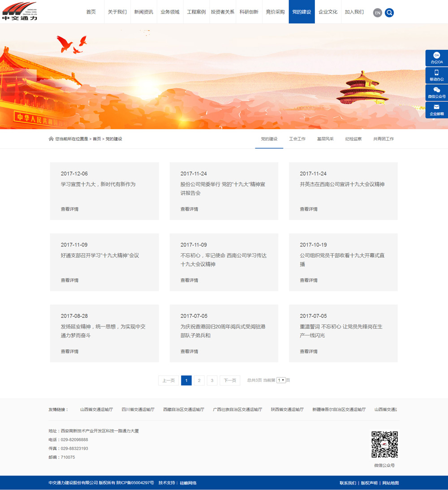The height and width of the screenshot is (490, 448).
Task: Open the 移动办公 mobile icon
Action: point(436,75)
